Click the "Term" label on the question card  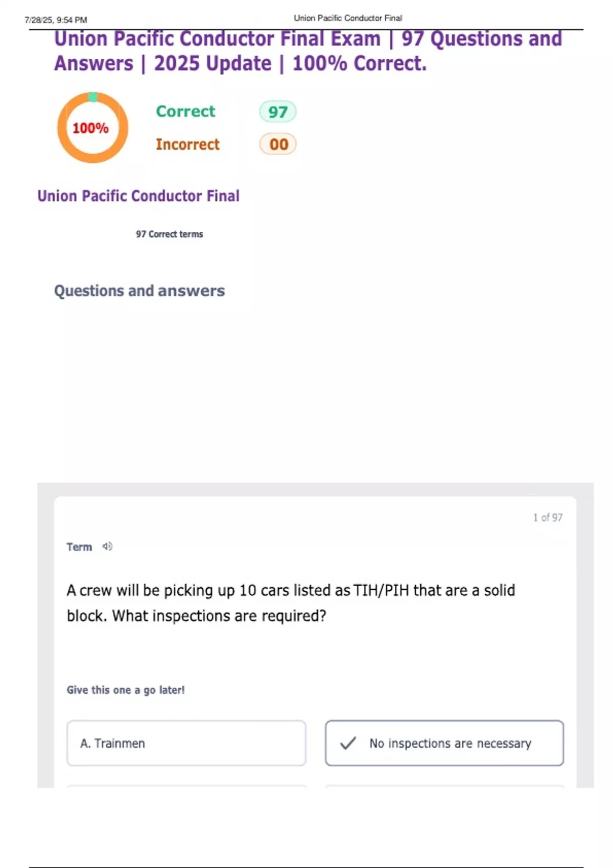coord(79,547)
